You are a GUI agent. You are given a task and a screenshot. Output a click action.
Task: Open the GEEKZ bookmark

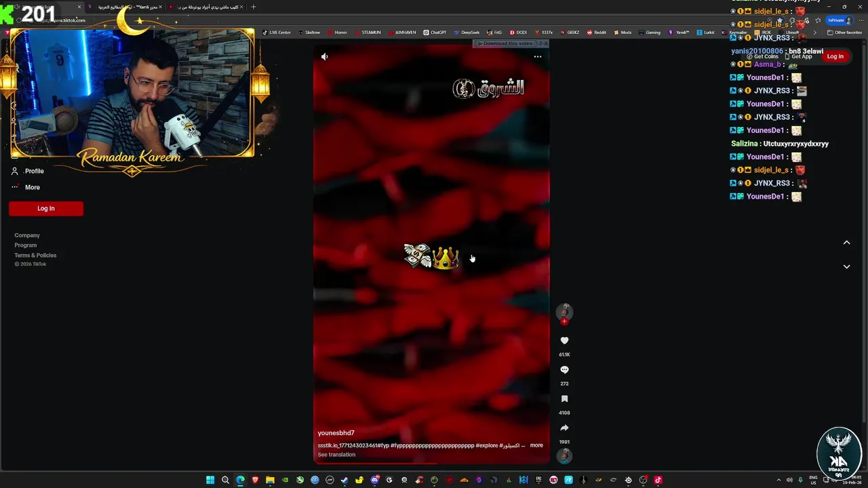[x=570, y=33]
